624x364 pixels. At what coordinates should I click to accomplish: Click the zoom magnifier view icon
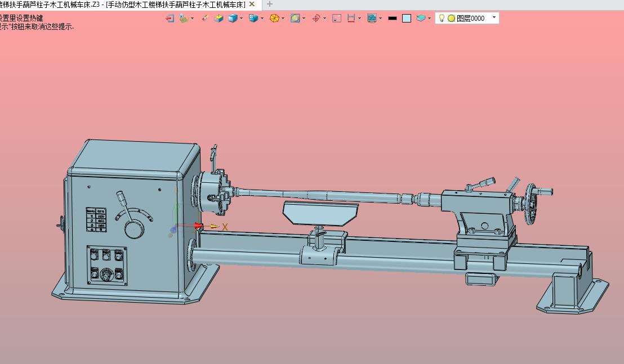pos(295,18)
